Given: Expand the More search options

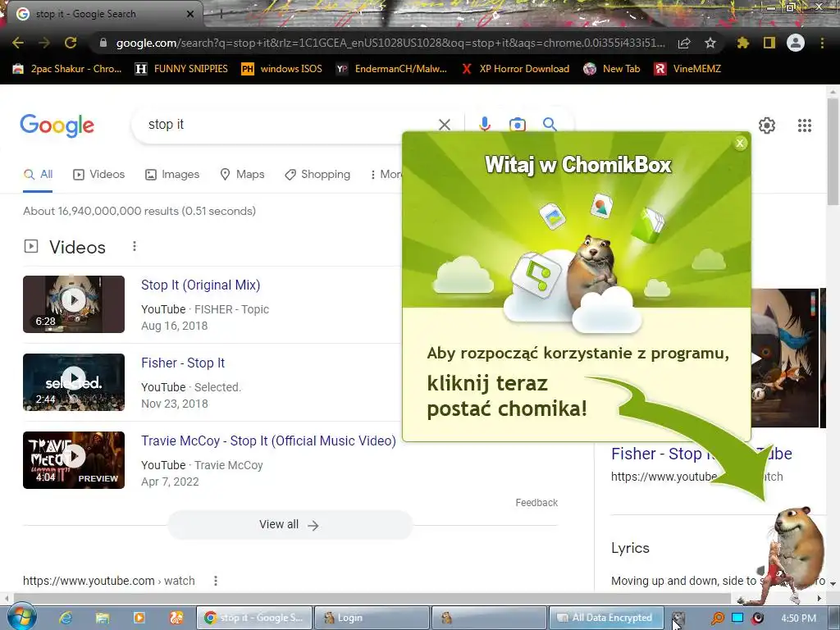Looking at the screenshot, I should tap(386, 174).
